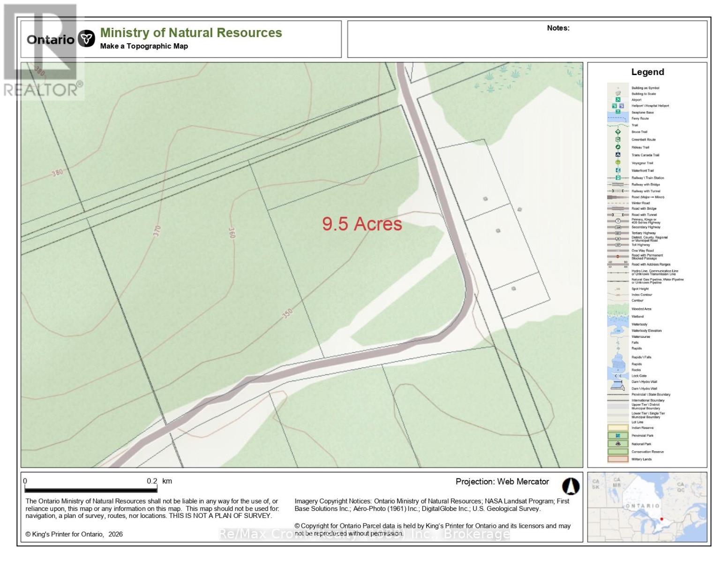Image resolution: width=728 pixels, height=563 pixels.
Task: Click the Make a Topographic Map title
Action: pyautogui.click(x=144, y=46)
